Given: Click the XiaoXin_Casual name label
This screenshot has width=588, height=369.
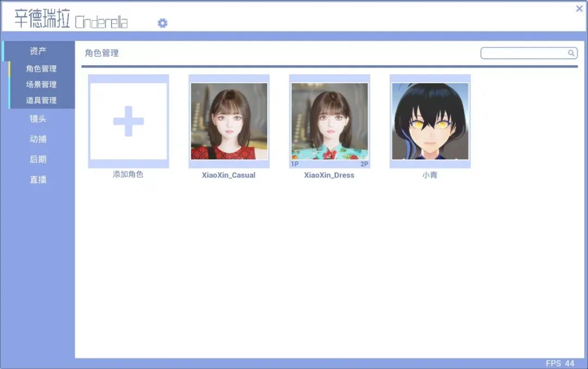Looking at the screenshot, I should coord(229,175).
